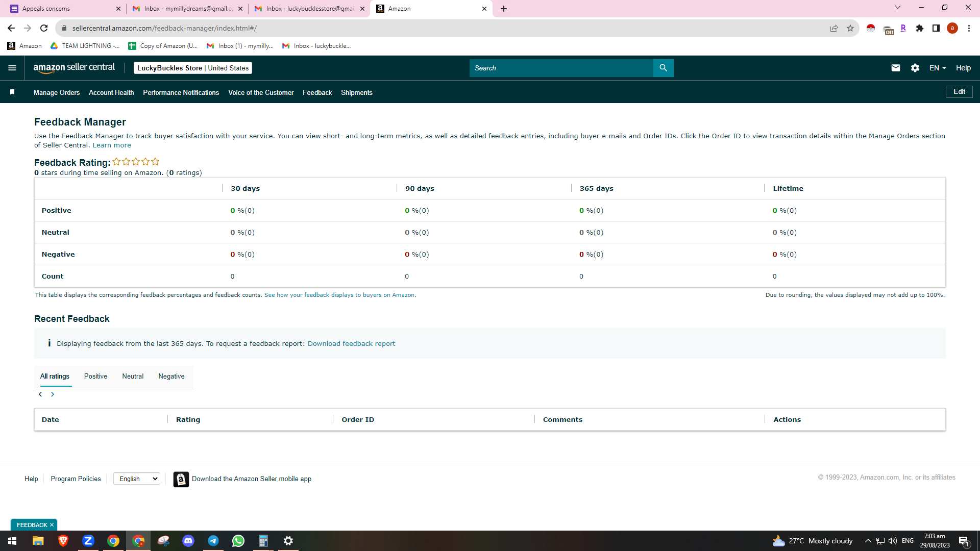The image size is (980, 551).
Task: Open Shipments in the navigation bar
Action: (x=357, y=92)
